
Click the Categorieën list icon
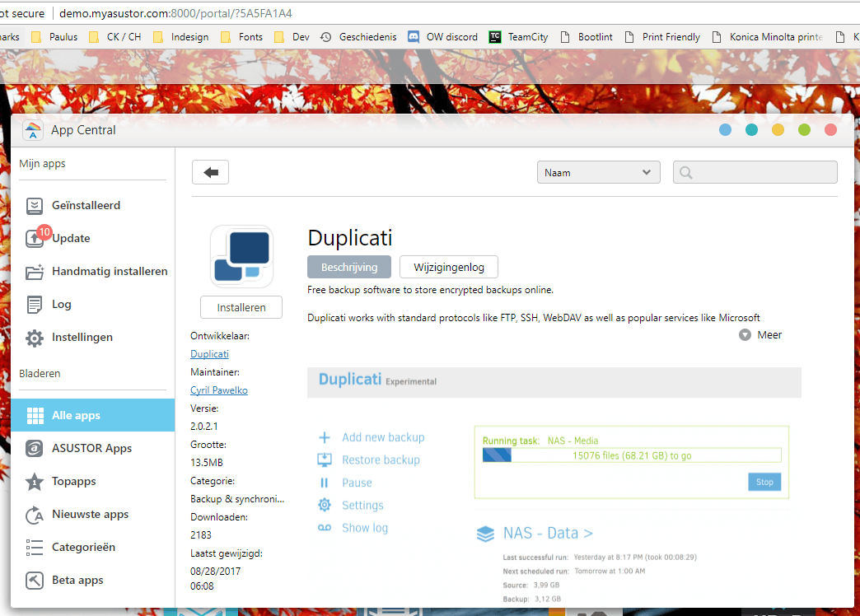34,548
